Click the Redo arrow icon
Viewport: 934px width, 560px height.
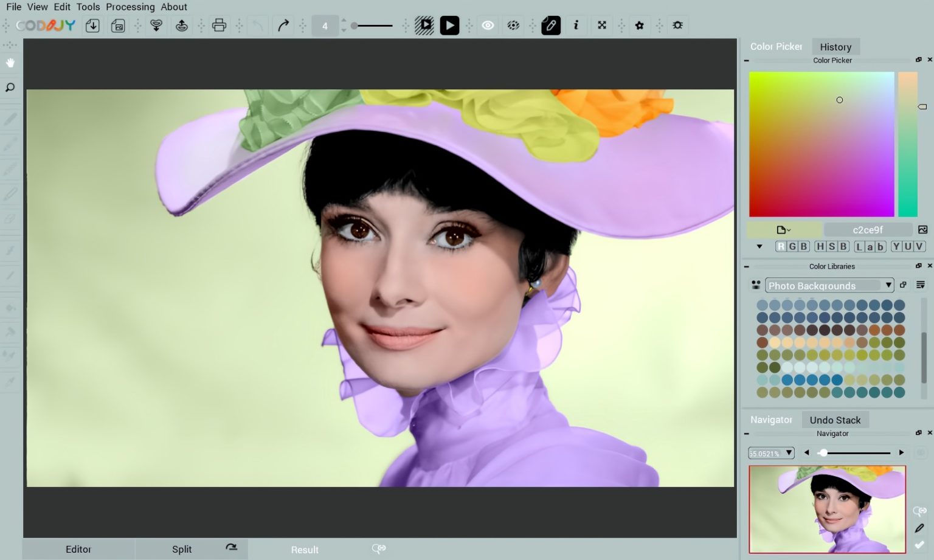pos(283,26)
